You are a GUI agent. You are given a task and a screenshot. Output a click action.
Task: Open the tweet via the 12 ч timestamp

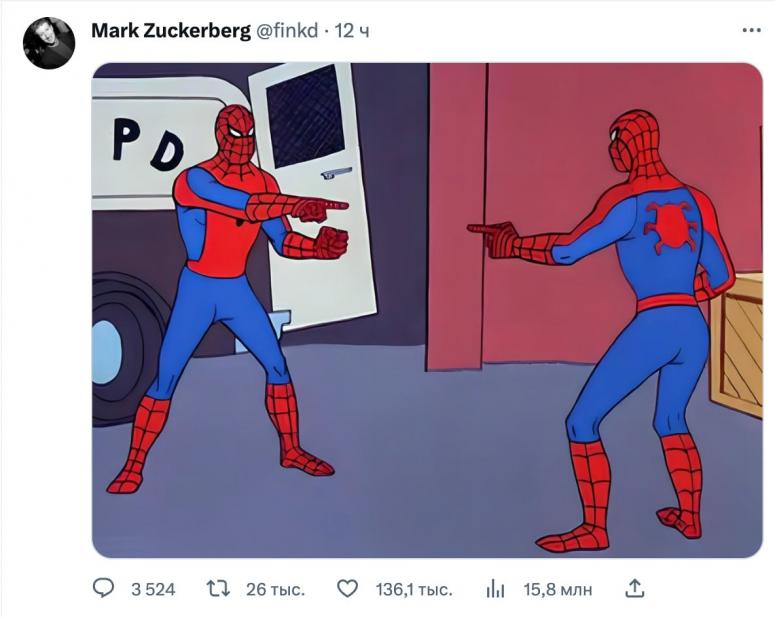[352, 31]
